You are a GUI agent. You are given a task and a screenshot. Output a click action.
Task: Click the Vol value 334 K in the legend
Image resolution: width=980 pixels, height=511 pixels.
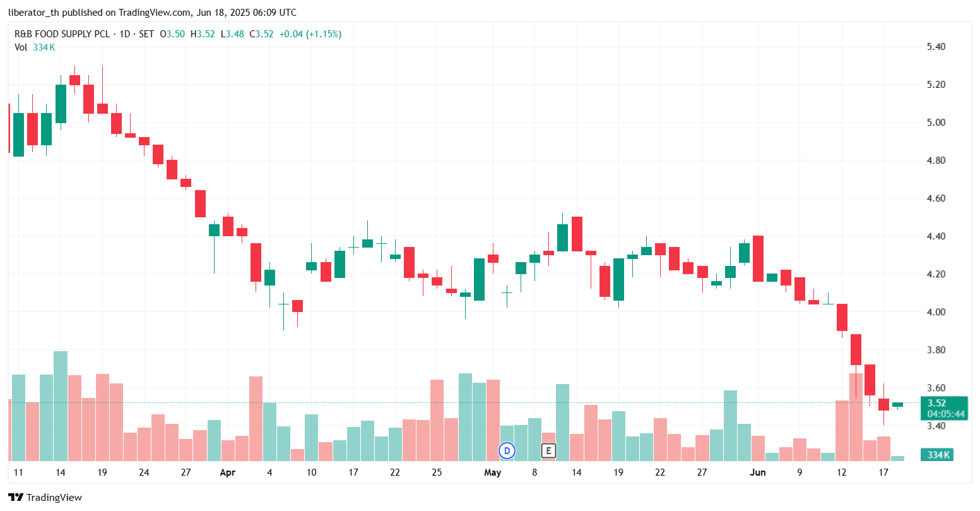tap(44, 47)
